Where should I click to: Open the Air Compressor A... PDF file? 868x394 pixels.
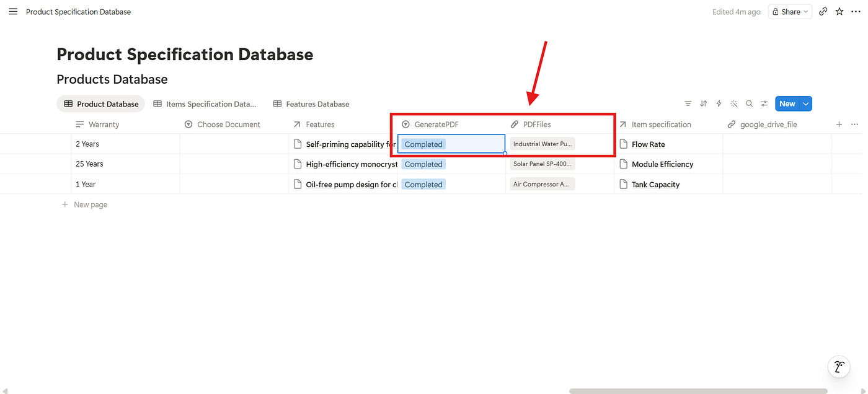click(542, 184)
